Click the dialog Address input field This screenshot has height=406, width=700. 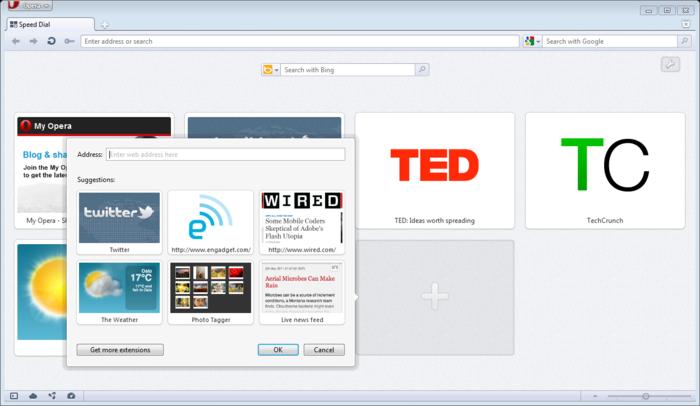(x=225, y=155)
